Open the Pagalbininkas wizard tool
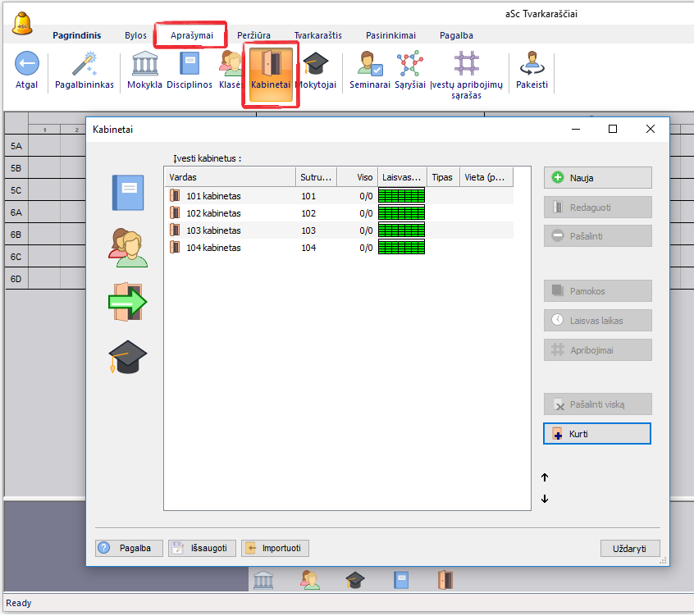This screenshot has height=616, width=694. click(84, 71)
